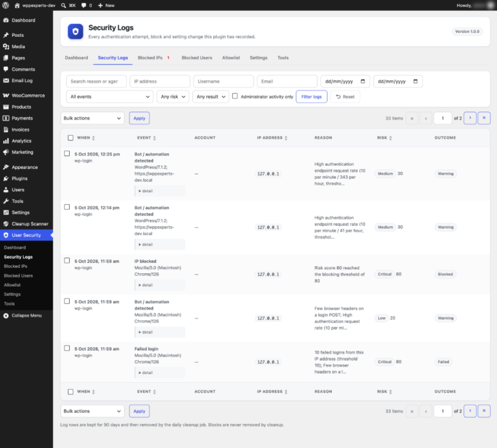The width and height of the screenshot is (497, 448).
Task: Go to last page in bottom pagination
Action: click(484, 411)
